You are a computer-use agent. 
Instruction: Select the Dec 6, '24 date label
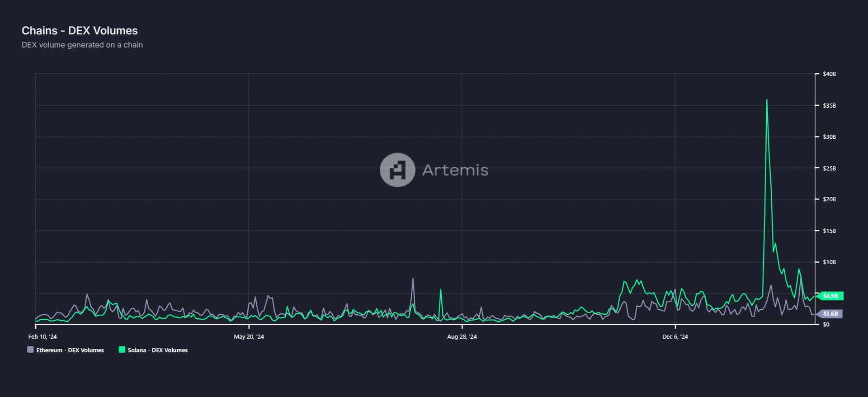click(x=675, y=336)
